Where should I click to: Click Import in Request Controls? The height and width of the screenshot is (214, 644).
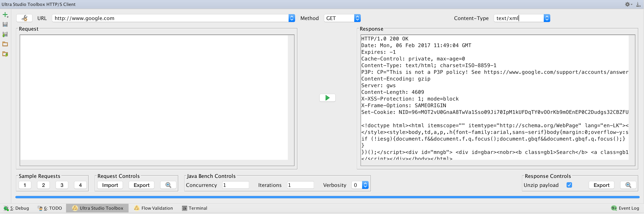coord(110,185)
